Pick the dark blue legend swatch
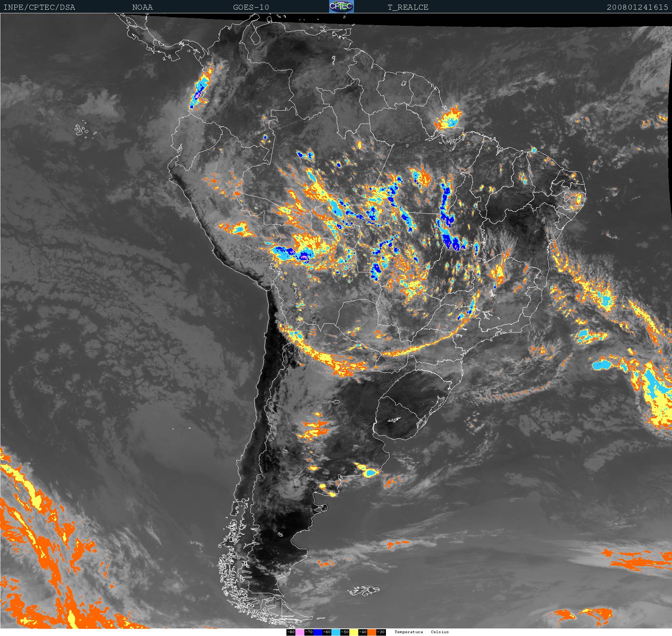 (318, 632)
